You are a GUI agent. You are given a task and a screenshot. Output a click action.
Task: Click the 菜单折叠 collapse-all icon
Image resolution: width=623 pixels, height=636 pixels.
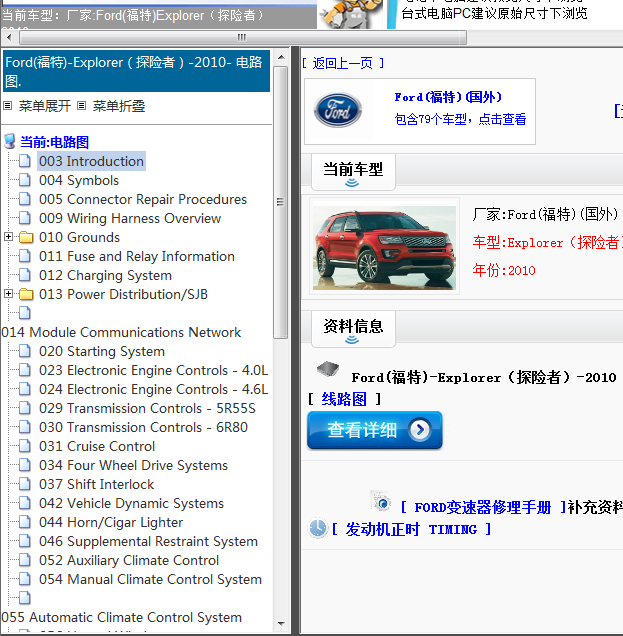pyautogui.click(x=82, y=106)
